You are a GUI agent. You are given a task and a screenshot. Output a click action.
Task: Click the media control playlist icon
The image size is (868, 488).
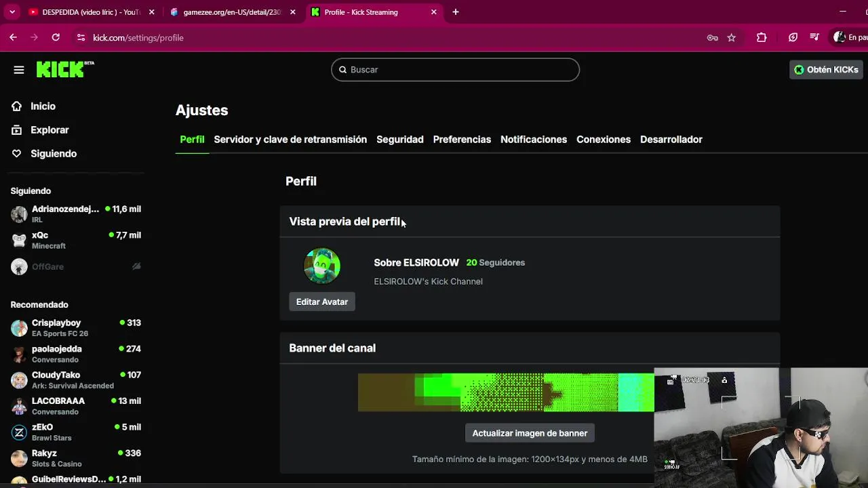[814, 38]
